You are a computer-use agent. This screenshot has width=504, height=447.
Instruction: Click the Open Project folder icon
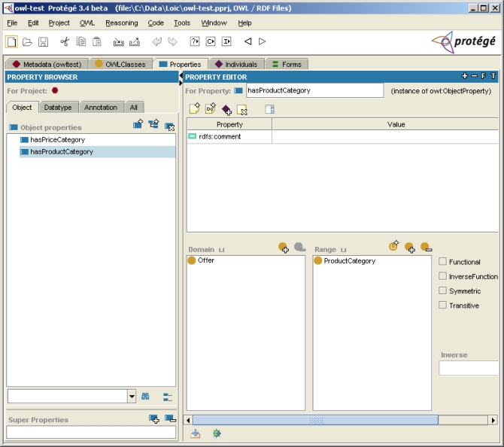pyautogui.click(x=28, y=42)
